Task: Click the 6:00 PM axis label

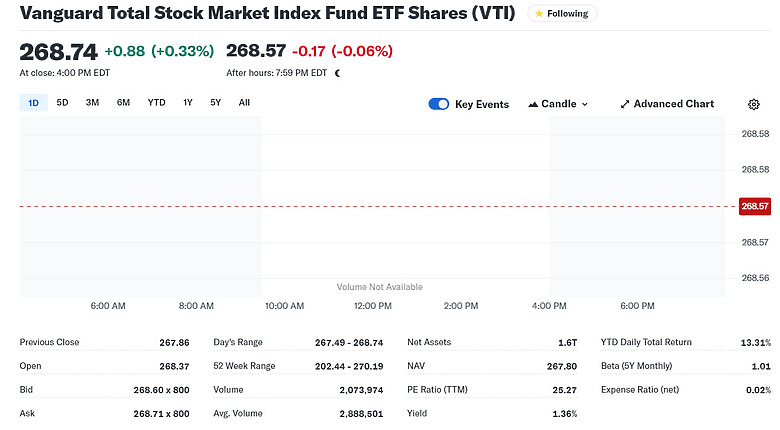Action: pos(637,306)
